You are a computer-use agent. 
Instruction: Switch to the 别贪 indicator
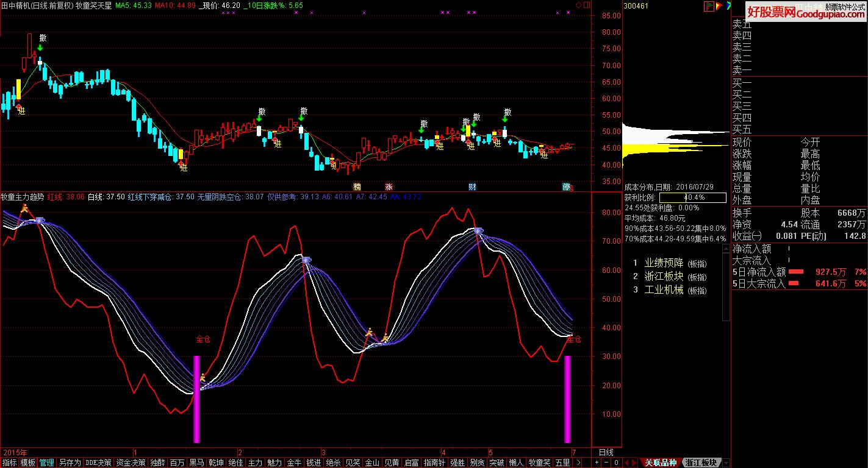pyautogui.click(x=477, y=463)
